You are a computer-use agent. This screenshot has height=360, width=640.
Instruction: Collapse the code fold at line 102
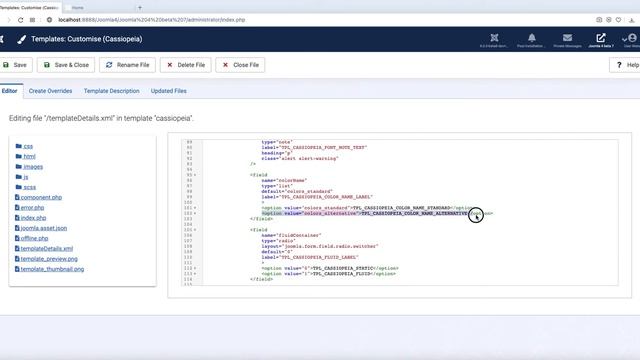click(x=195, y=213)
